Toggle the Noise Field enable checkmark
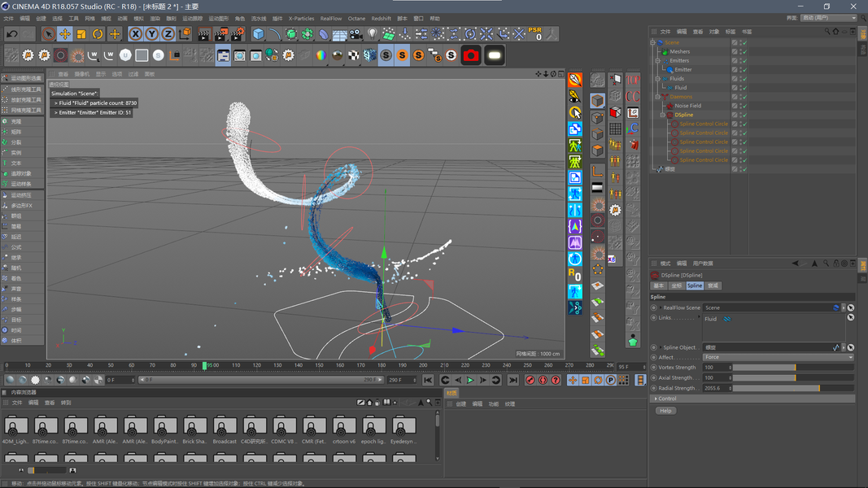Screen dimensions: 868x488 pos(744,106)
